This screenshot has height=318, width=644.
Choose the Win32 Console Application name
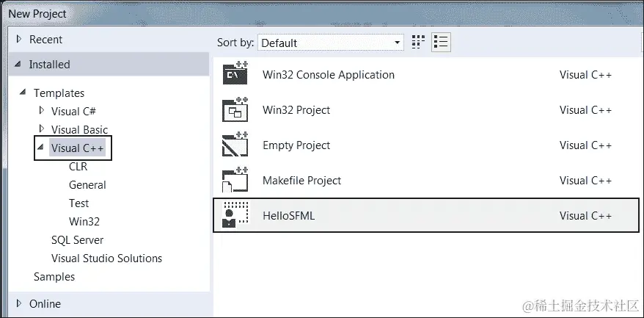pos(329,74)
